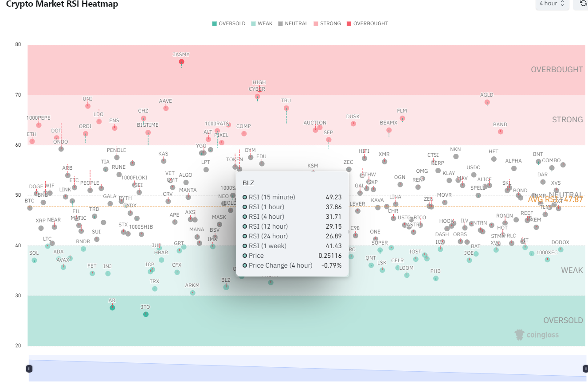
Task: Click the ARKM data point
Action: (192, 293)
